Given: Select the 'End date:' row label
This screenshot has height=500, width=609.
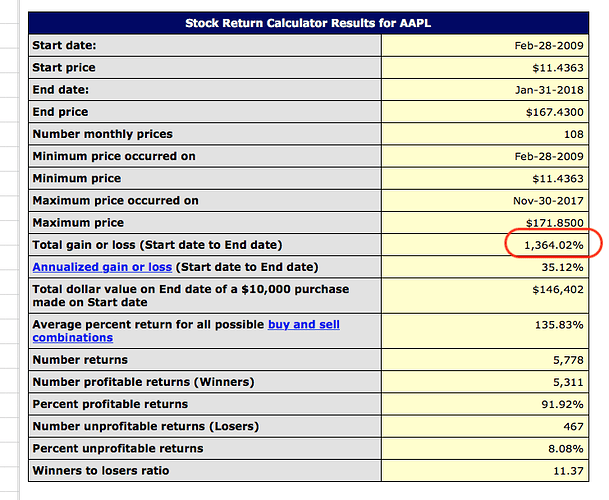Looking at the screenshot, I should [61, 90].
